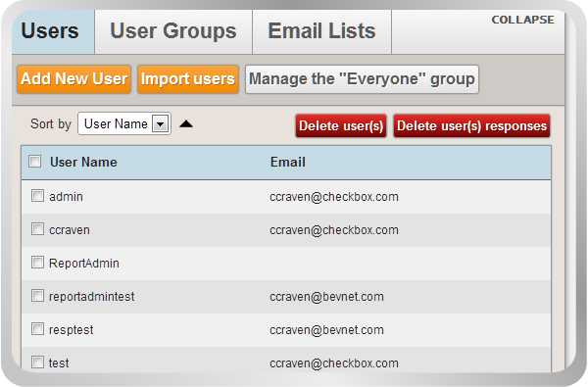The height and width of the screenshot is (387, 588).
Task: Click the User Name column header
Action: [83, 162]
